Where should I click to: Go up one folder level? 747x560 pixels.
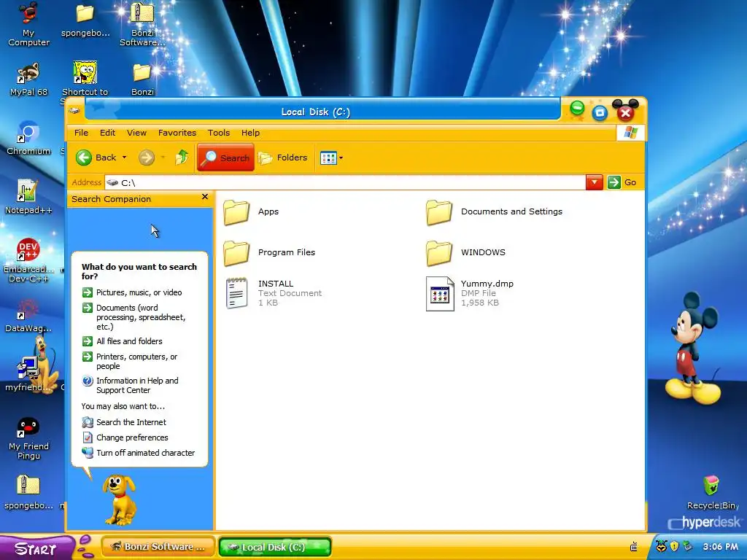pos(182,157)
